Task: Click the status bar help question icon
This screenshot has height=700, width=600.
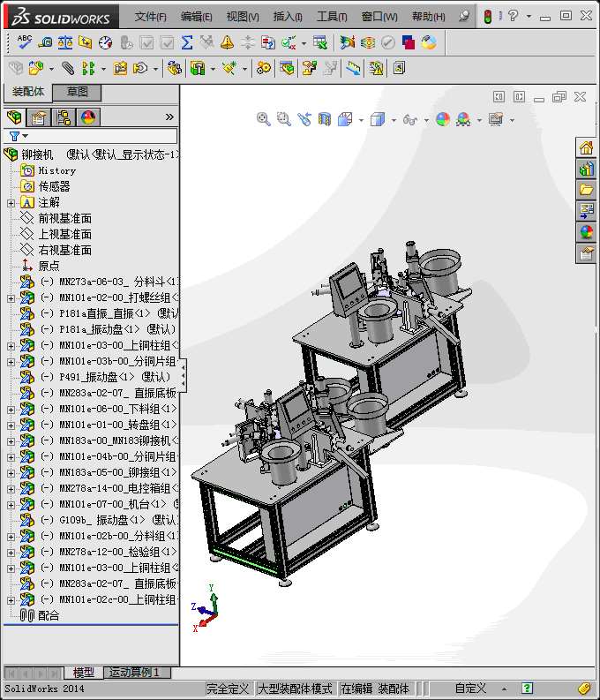Action: pos(527,689)
